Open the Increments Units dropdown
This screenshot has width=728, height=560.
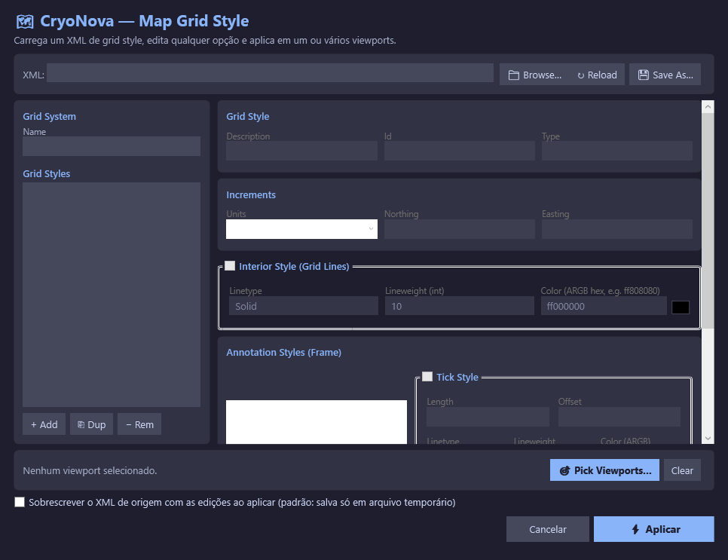[301, 229]
